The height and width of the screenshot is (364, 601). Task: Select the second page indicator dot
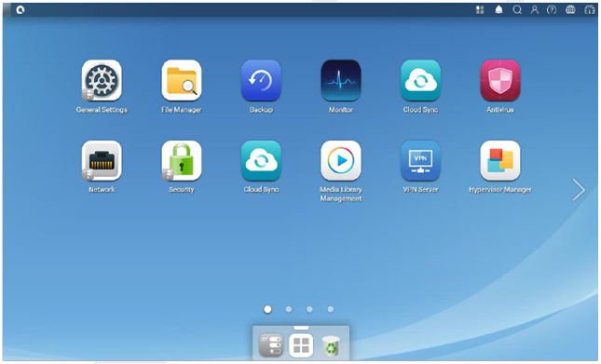pos(289,309)
